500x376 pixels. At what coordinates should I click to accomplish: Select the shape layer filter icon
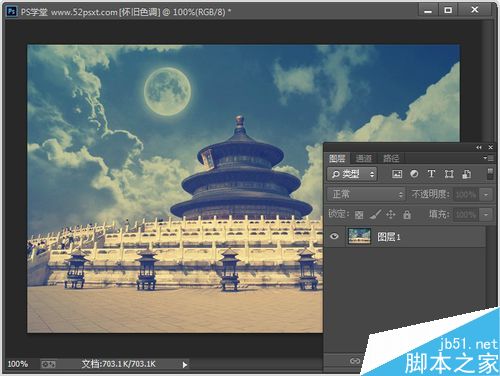(449, 174)
